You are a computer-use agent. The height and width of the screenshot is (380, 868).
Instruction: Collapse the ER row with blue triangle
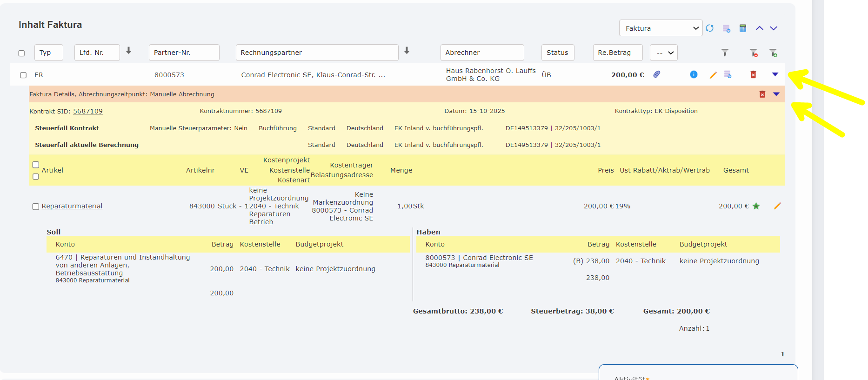[775, 74]
